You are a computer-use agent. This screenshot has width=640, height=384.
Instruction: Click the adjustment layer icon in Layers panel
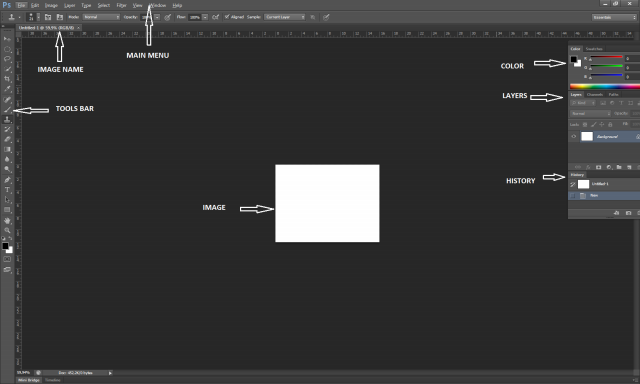pyautogui.click(x=609, y=167)
